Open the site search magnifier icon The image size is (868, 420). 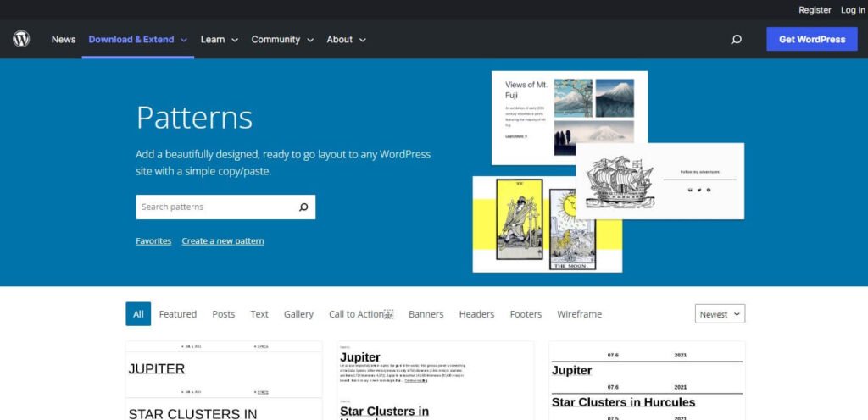click(737, 39)
